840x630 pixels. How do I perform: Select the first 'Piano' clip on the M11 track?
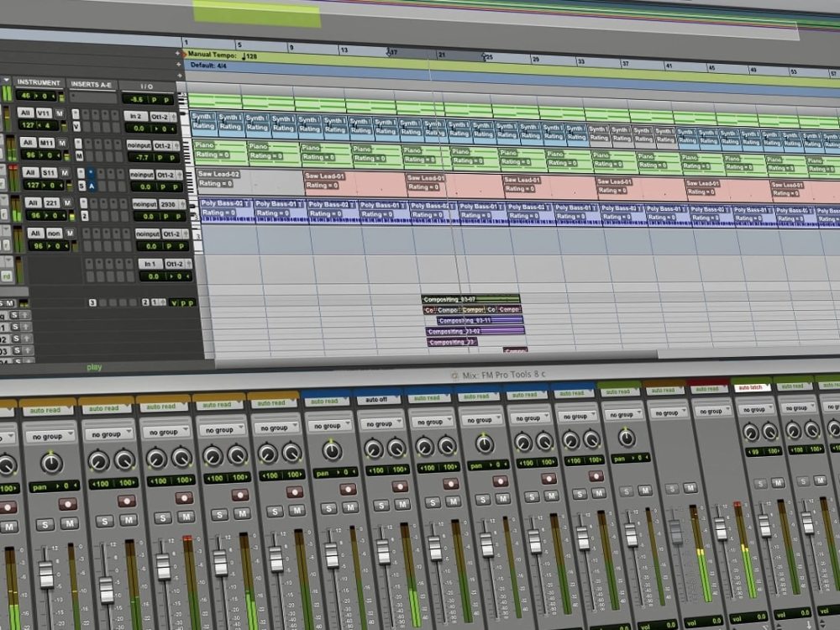pyautogui.click(x=219, y=152)
